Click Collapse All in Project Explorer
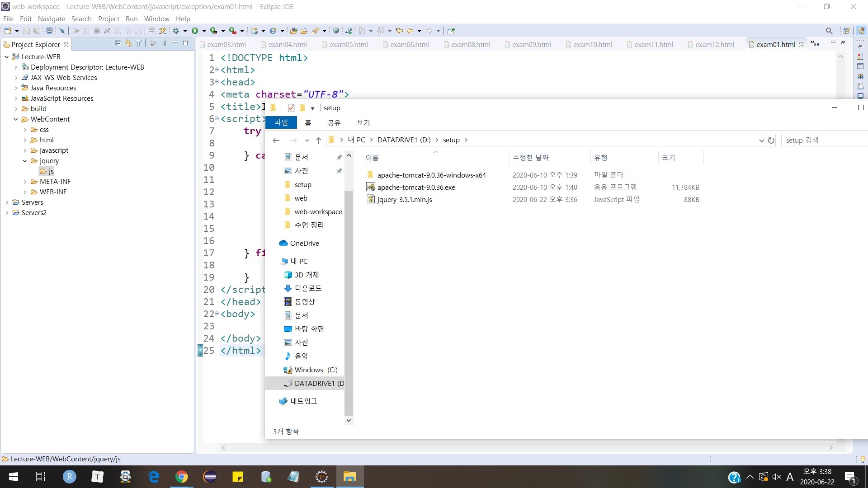Image resolution: width=868 pixels, height=488 pixels. pyautogui.click(x=118, y=43)
